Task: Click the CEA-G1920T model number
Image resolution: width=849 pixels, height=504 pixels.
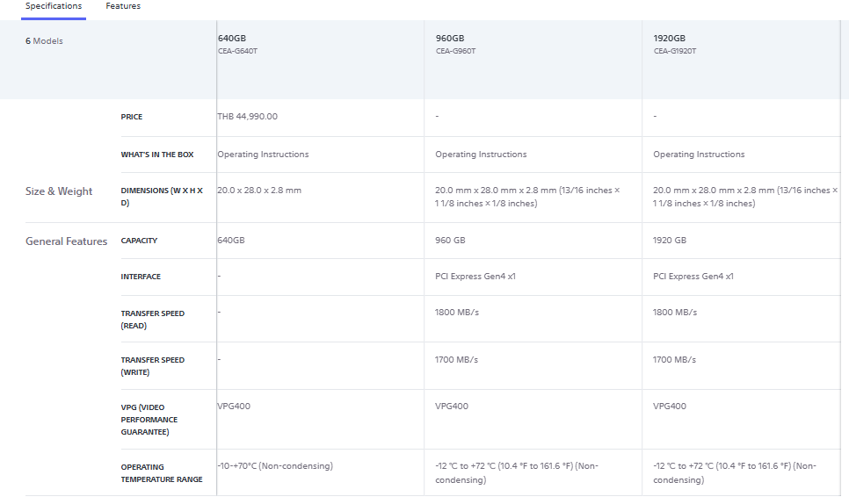Action: (x=676, y=51)
